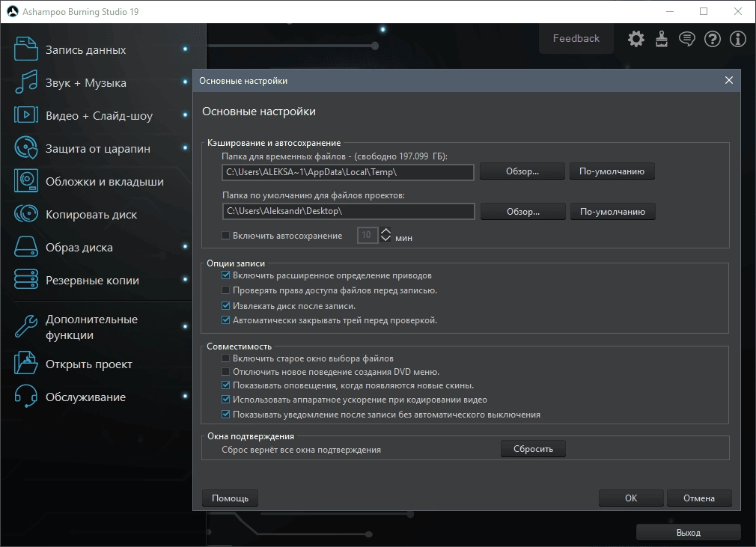Enable the Включить автосохранение checkbox
The height and width of the screenshot is (547, 756).
click(225, 235)
